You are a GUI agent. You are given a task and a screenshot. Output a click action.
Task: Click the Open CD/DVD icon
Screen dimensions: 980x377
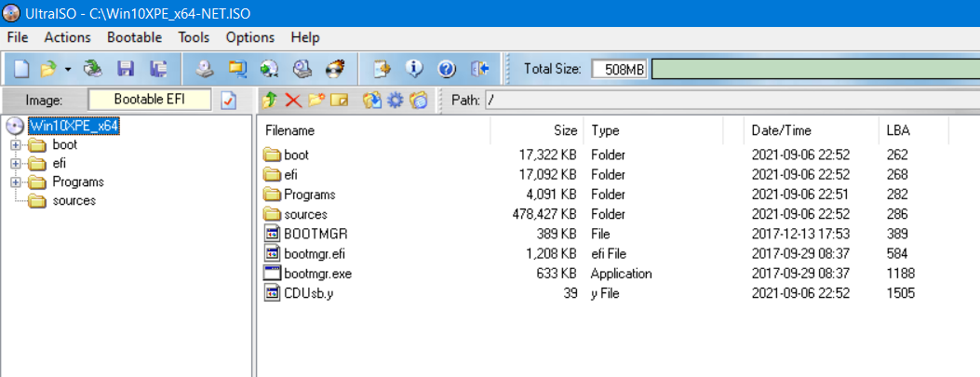pyautogui.click(x=94, y=69)
